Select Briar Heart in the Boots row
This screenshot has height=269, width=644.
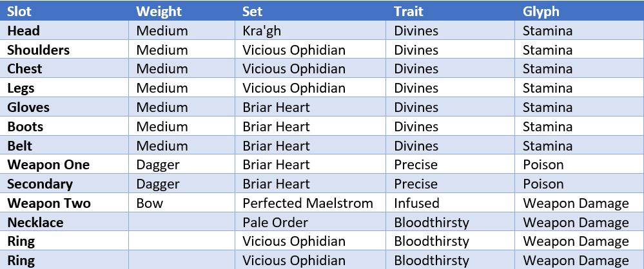click(x=276, y=127)
